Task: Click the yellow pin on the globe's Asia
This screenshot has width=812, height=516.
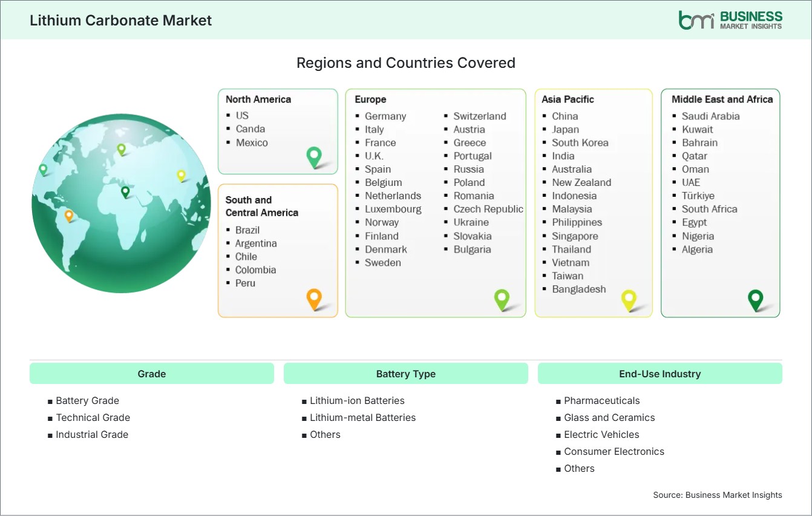Action: tap(181, 176)
